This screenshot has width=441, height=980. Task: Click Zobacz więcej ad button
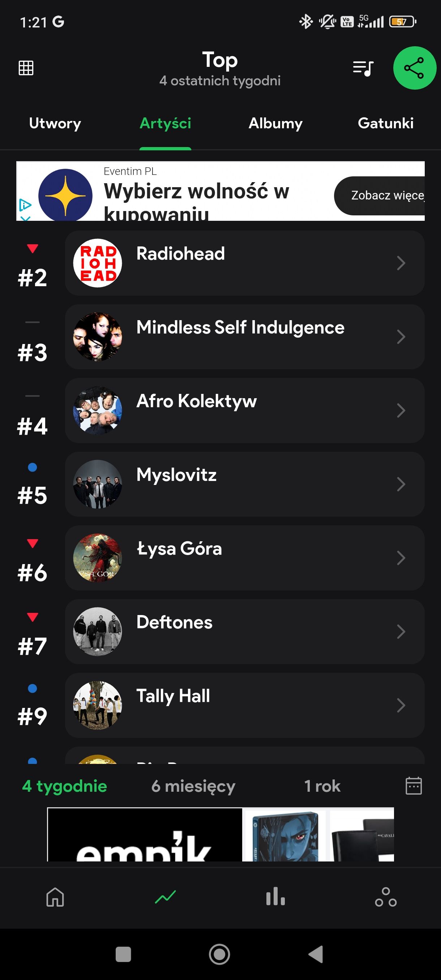click(x=379, y=195)
